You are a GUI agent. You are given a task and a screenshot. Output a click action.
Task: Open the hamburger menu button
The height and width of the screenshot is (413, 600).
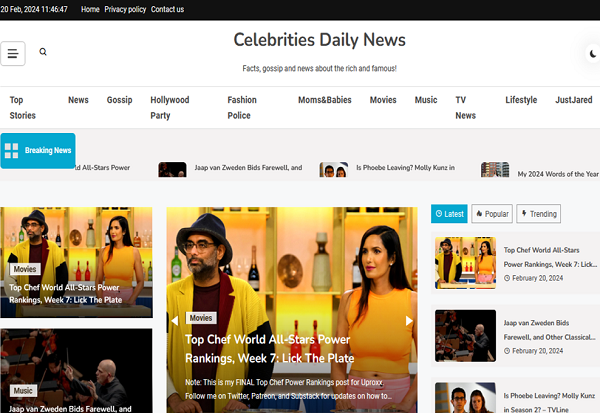(x=13, y=54)
